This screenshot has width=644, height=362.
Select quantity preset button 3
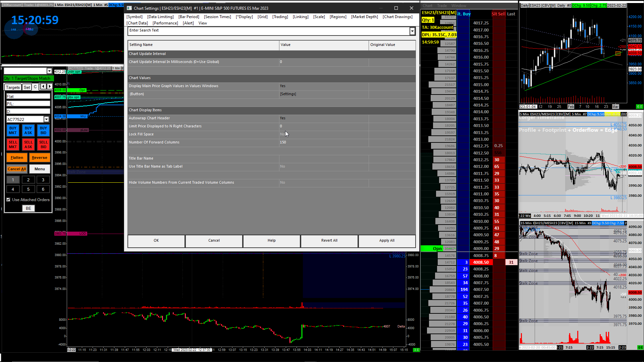(x=43, y=180)
